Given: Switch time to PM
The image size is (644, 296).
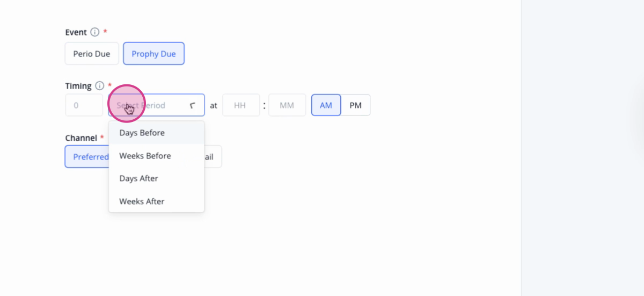Looking at the screenshot, I should 355,105.
